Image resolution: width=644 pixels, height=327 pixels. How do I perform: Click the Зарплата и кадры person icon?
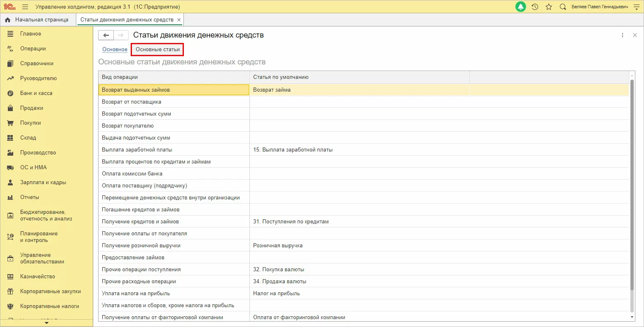(x=10, y=182)
